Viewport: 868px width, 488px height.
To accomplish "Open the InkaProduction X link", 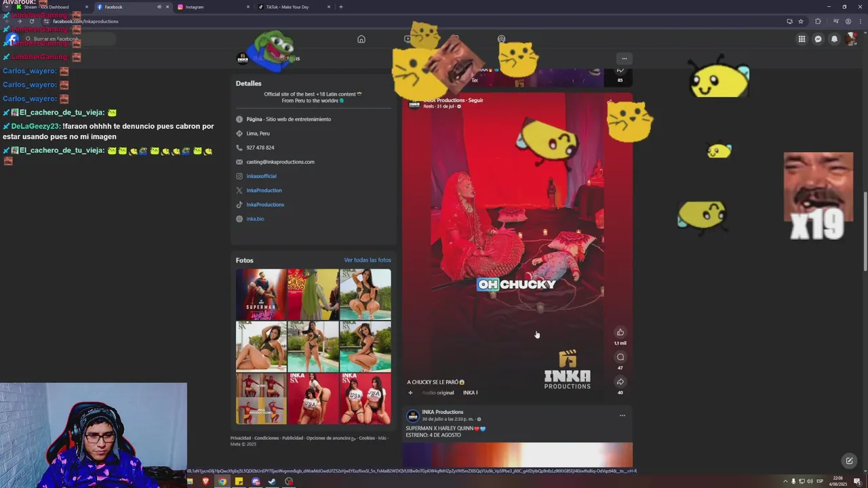I will 264,190.
